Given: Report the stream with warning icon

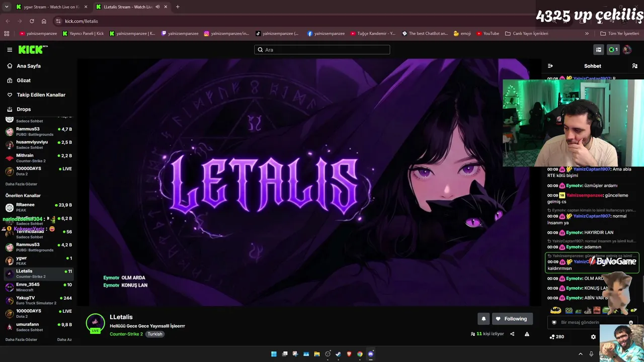Looking at the screenshot, I should coord(527,334).
